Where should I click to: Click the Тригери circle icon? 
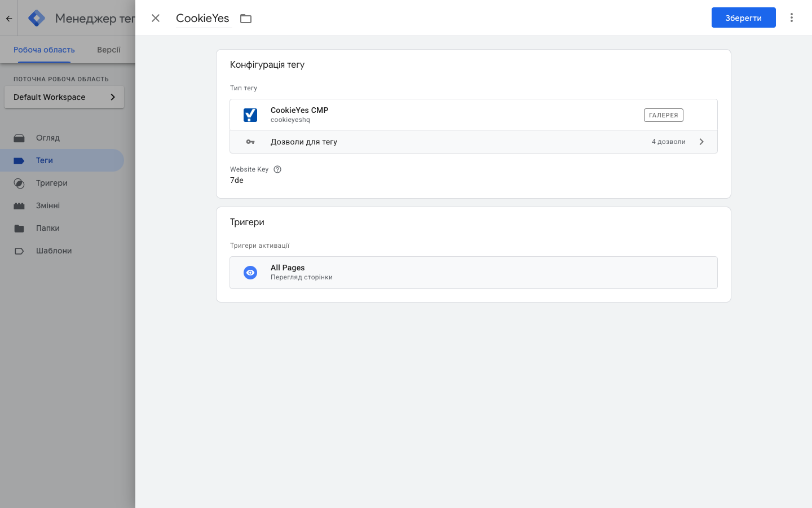pyautogui.click(x=19, y=183)
